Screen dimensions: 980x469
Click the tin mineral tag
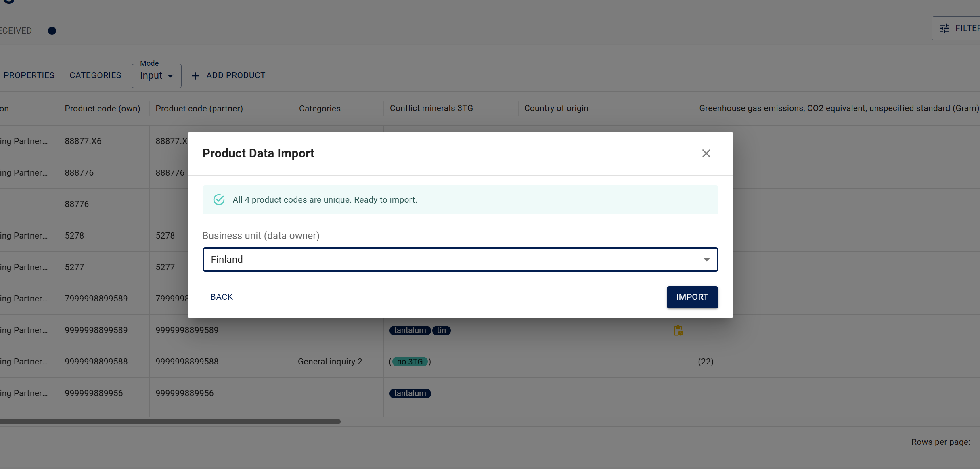(441, 330)
